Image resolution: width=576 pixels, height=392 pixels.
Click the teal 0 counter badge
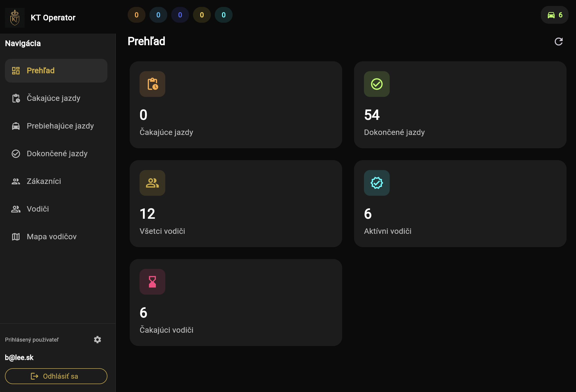224,15
